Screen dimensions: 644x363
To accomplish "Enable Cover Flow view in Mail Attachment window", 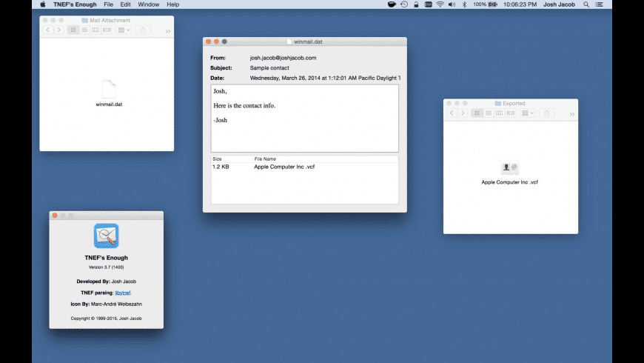I will pos(106,30).
